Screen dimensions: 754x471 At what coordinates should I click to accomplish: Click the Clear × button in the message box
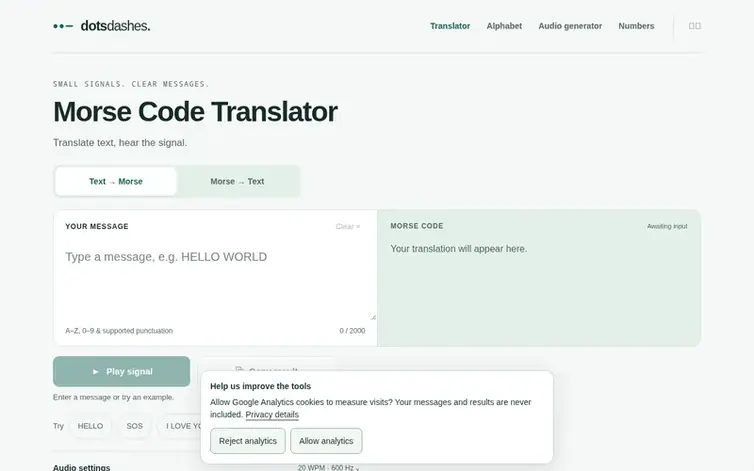coord(348,226)
